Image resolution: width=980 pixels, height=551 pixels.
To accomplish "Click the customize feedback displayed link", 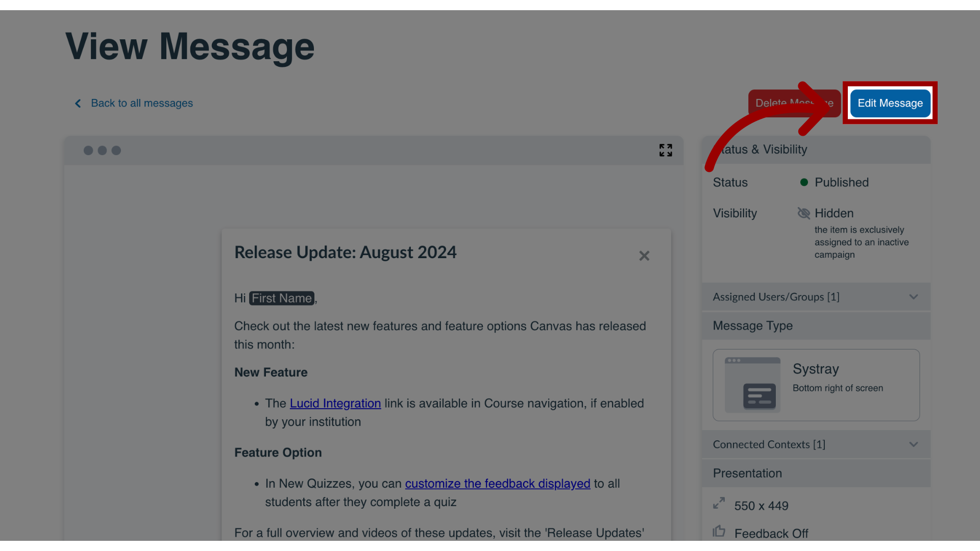I will 498,483.
